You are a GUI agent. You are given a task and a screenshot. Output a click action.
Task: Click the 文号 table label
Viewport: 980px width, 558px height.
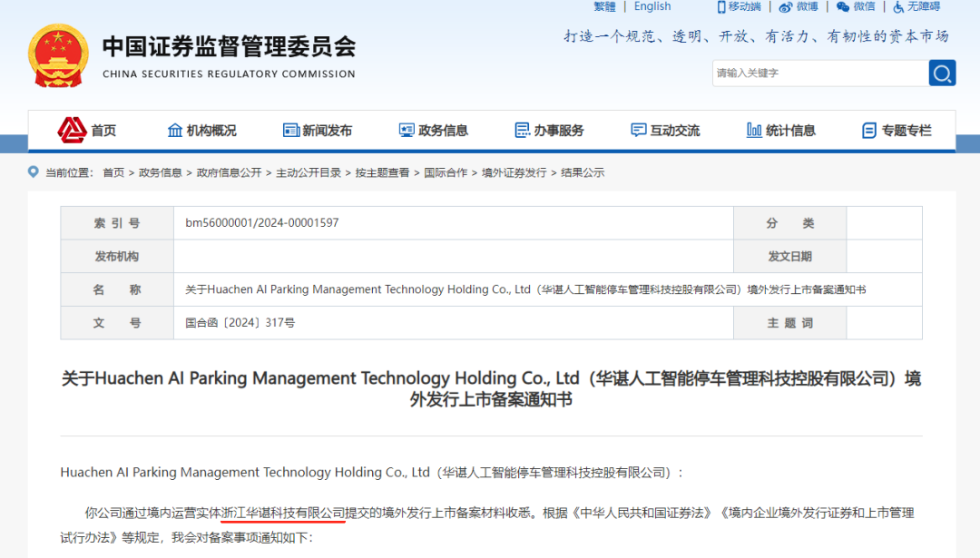point(117,323)
